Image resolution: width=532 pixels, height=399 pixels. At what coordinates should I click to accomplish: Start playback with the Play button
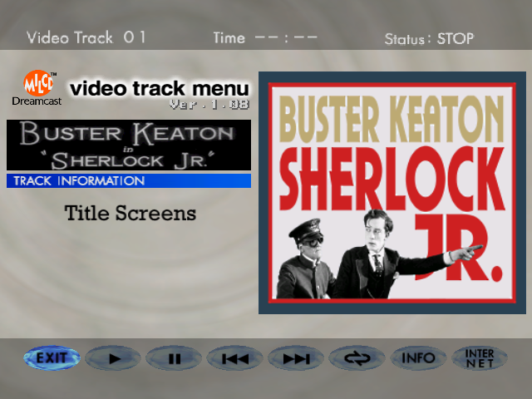point(113,358)
